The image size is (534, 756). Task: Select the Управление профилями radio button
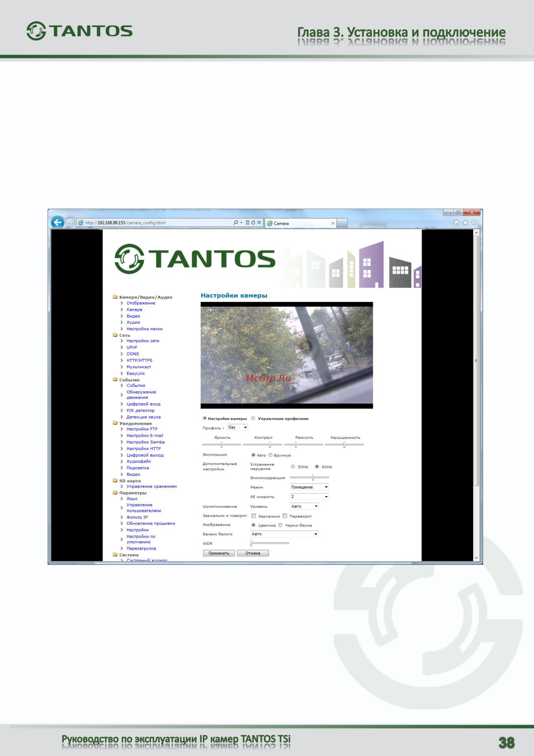pyautogui.click(x=253, y=419)
